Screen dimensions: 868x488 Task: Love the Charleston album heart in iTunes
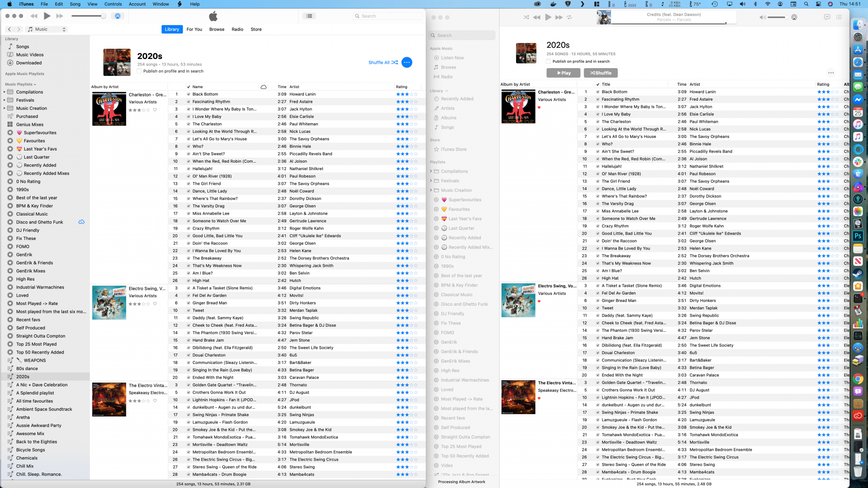click(x=155, y=110)
